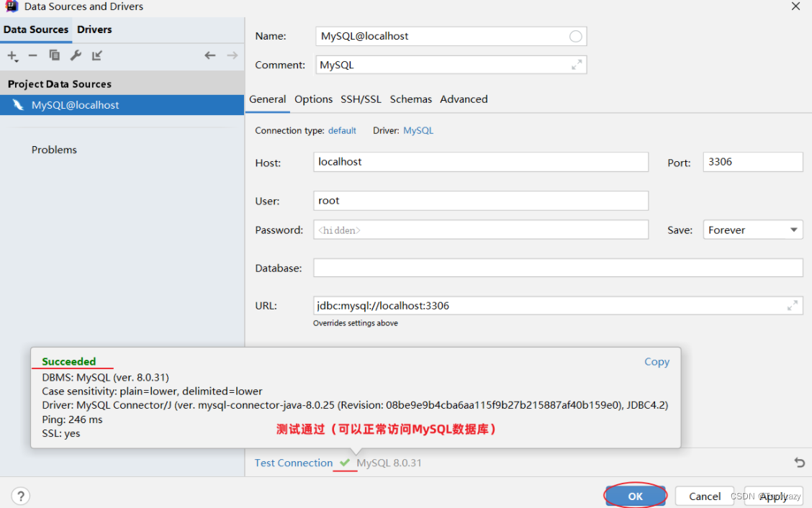Change the Connection type from default
Viewport: 812px width, 508px height.
(x=342, y=130)
